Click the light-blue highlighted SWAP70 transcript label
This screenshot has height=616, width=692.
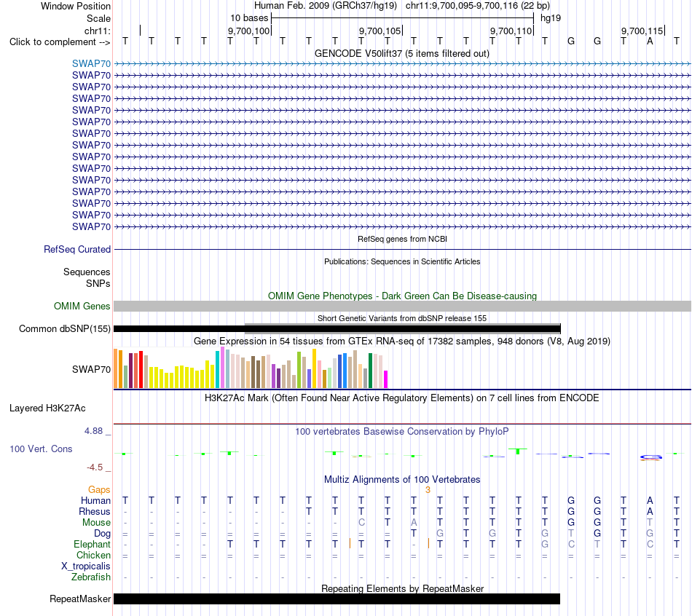pos(91,63)
